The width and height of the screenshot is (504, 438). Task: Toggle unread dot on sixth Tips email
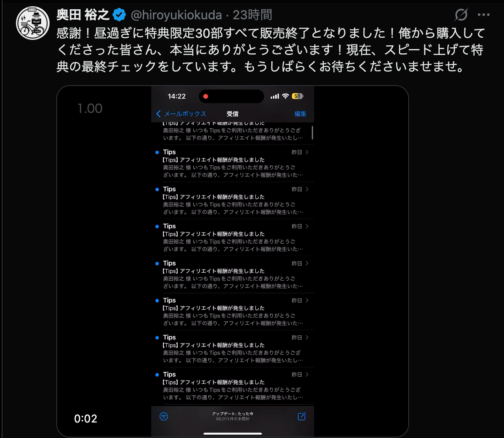tap(157, 338)
